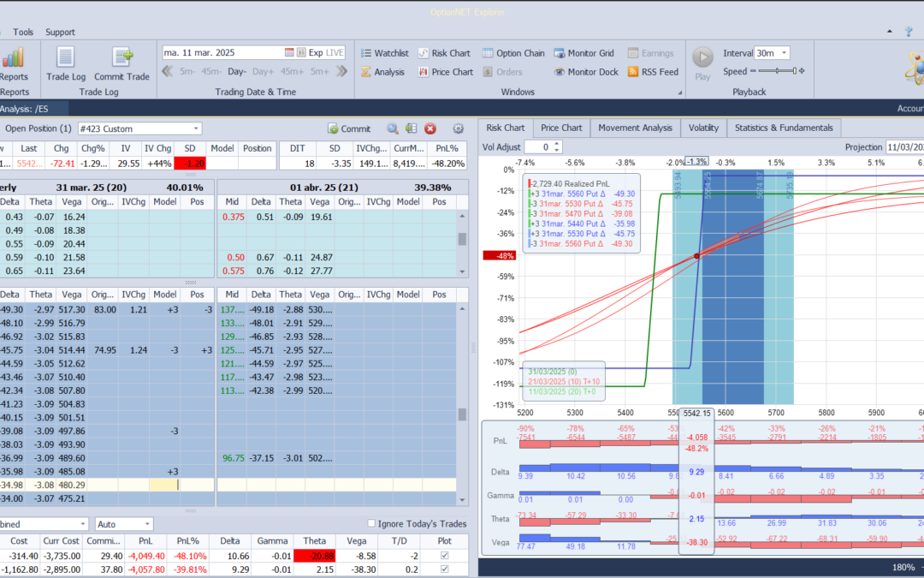Step forward with the double right arrow
This screenshot has height=578, width=924.
pos(341,71)
